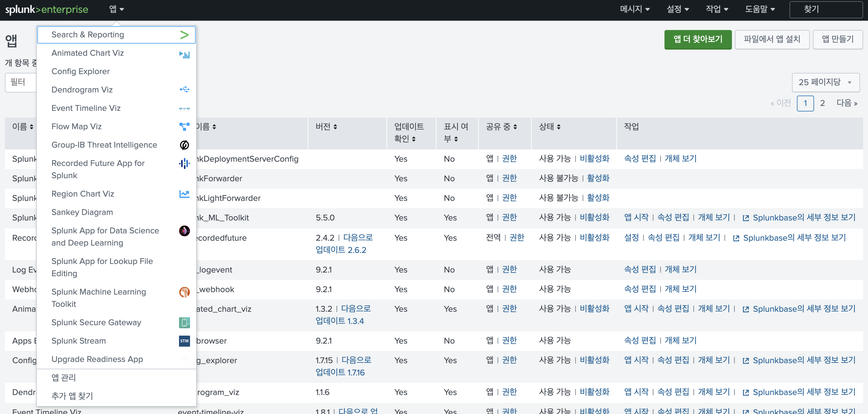Open the 앱 dropdown in the top bar

pos(116,9)
